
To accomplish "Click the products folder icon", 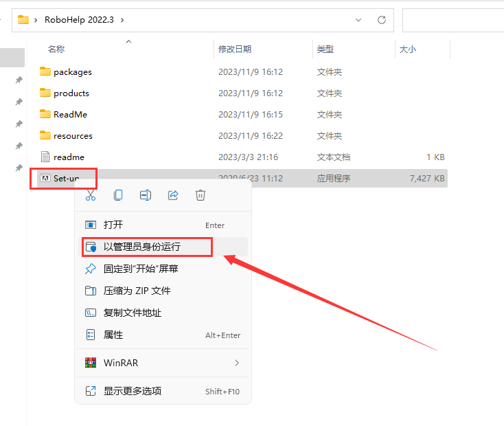I will 45,93.
